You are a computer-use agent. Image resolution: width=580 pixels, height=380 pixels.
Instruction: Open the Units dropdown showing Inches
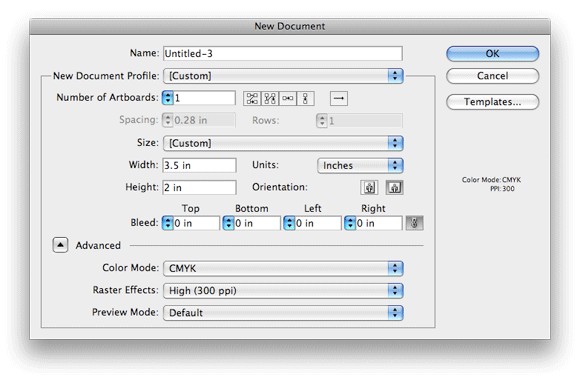pos(360,165)
